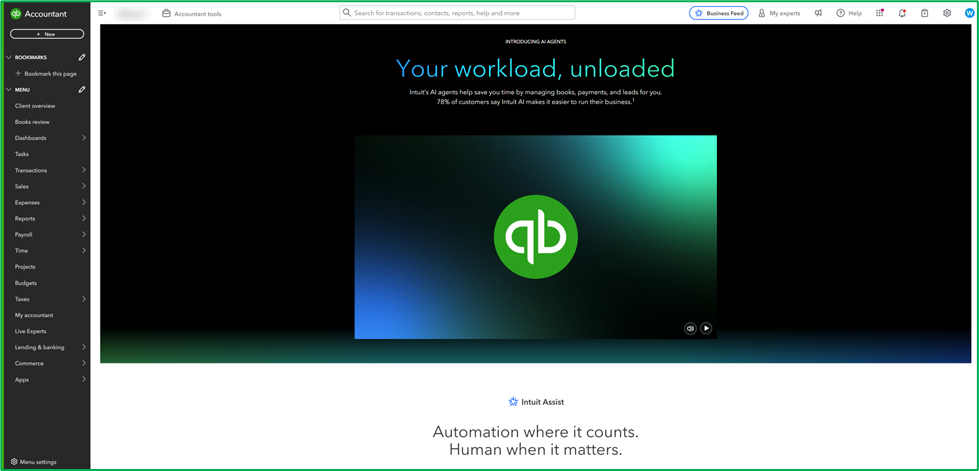Image resolution: width=979 pixels, height=471 pixels.
Task: Click the search field for transactions and contacts
Action: [x=457, y=12]
